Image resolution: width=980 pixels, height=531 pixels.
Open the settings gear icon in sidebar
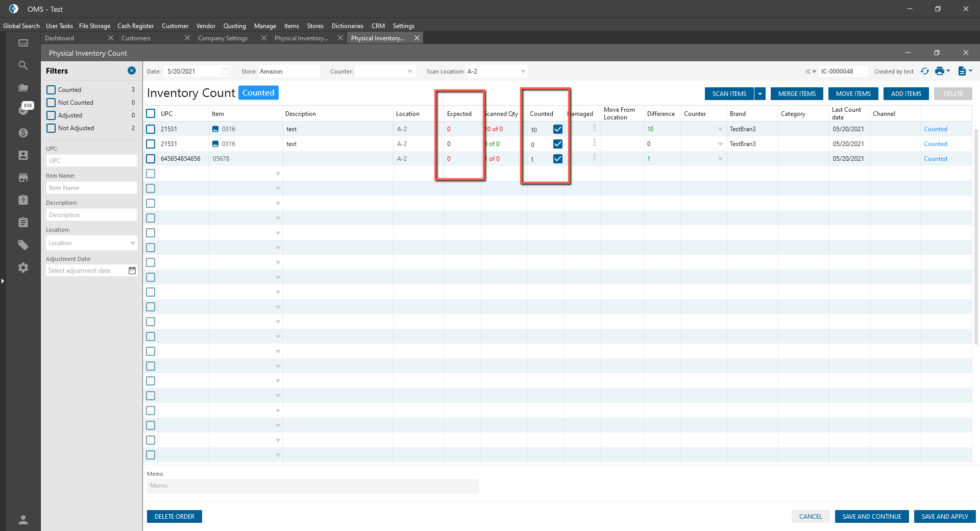click(23, 268)
